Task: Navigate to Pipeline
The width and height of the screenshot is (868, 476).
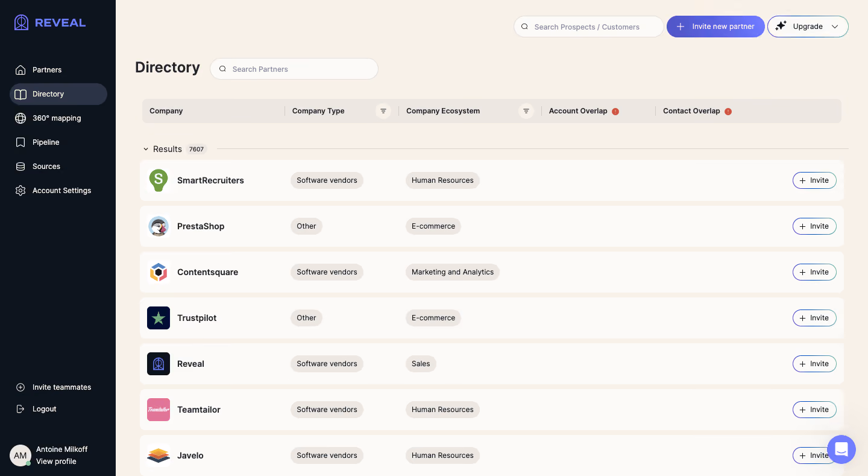Action: [58, 142]
